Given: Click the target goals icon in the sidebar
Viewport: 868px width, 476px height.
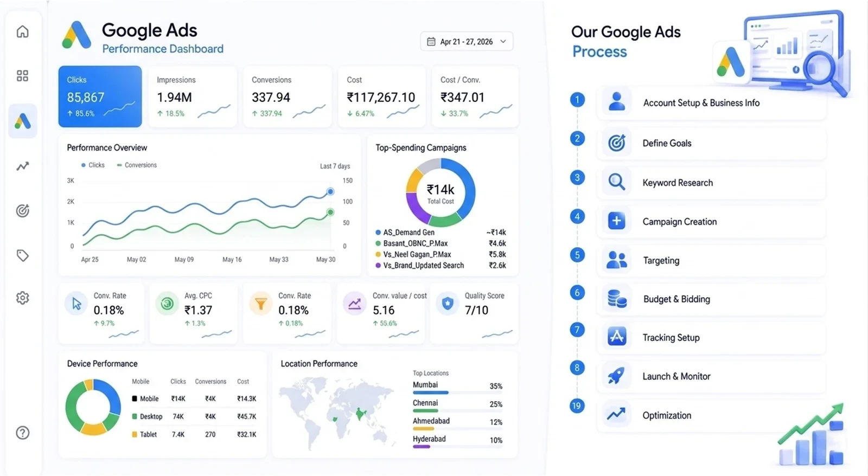Looking at the screenshot, I should (22, 210).
